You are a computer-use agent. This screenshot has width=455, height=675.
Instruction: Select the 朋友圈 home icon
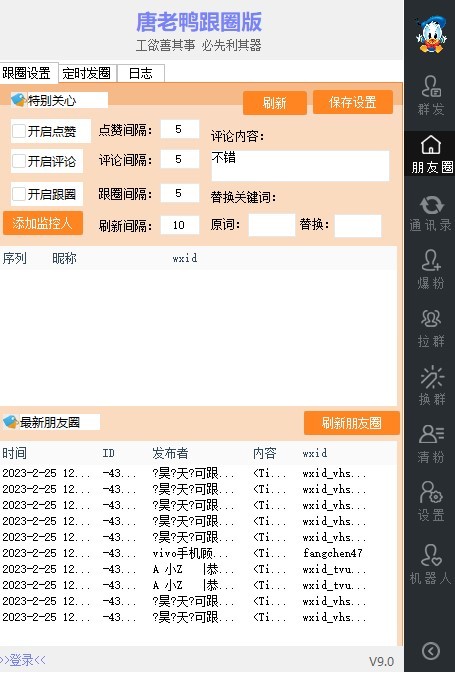click(430, 154)
